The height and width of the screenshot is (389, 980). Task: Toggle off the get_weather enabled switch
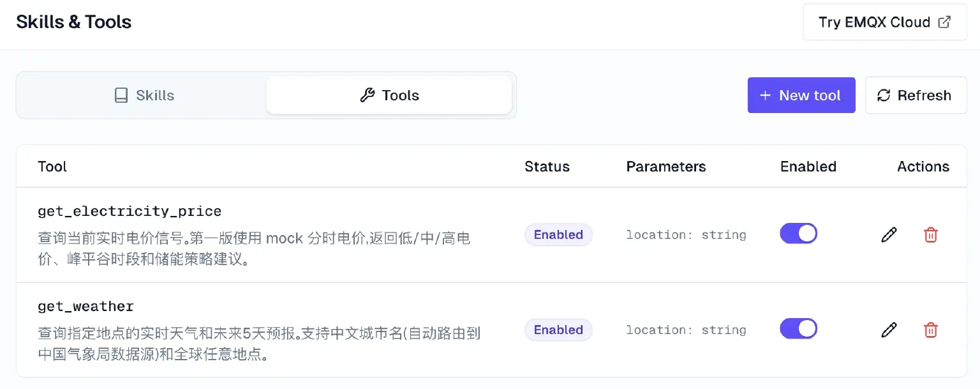click(798, 329)
